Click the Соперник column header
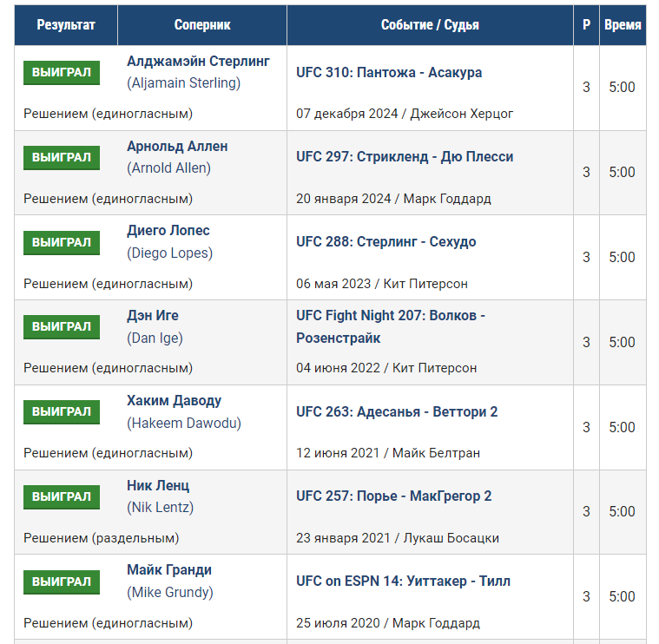This screenshot has width=659, height=644. (202, 25)
